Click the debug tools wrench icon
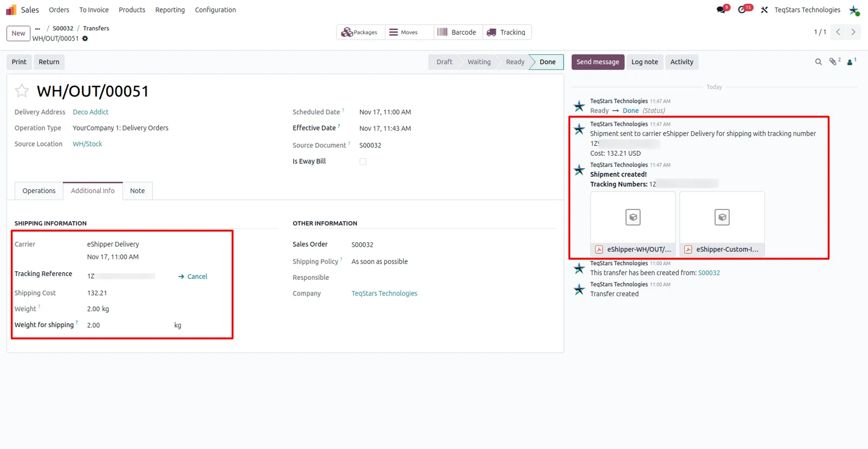Viewport: 868px width, 449px height. coord(764,10)
